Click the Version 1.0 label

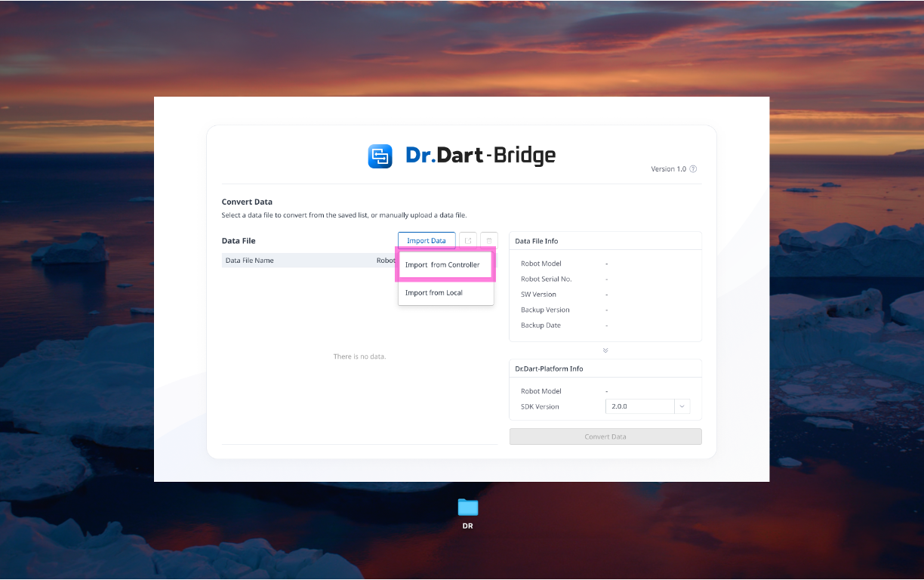click(668, 169)
